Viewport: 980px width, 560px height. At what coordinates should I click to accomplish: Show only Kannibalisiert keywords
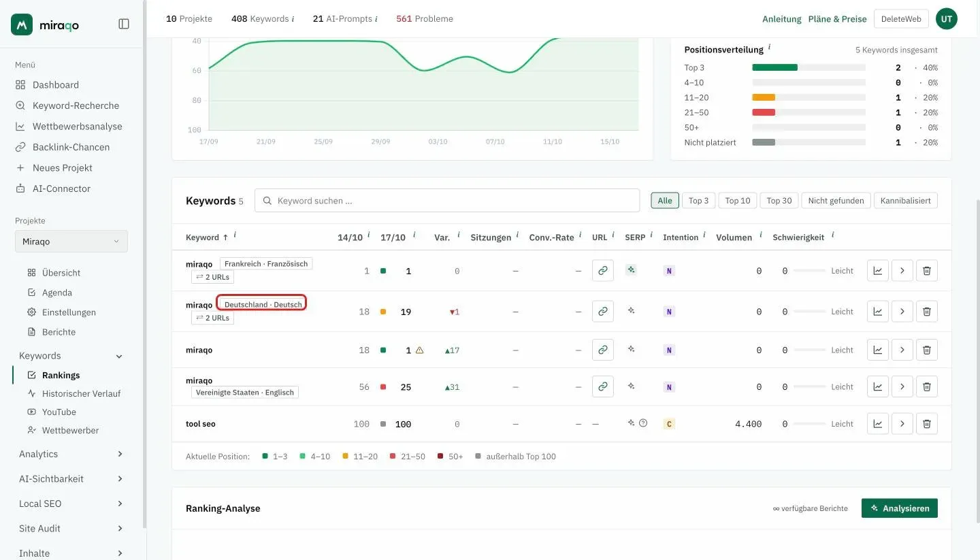[906, 200]
